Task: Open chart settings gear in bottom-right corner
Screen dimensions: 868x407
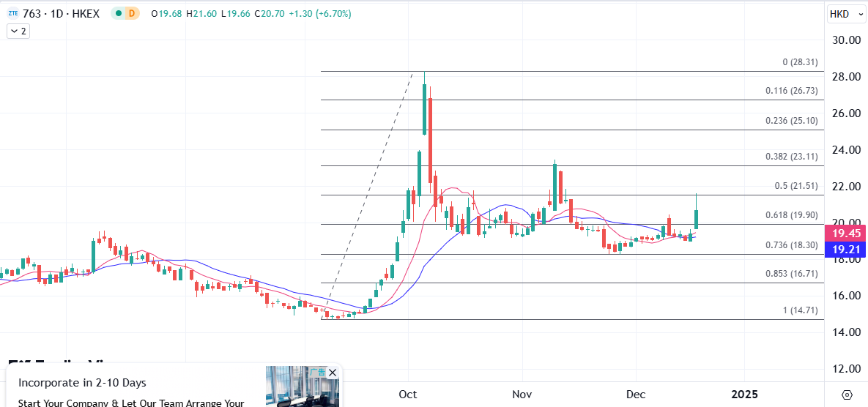Action: coord(847,395)
